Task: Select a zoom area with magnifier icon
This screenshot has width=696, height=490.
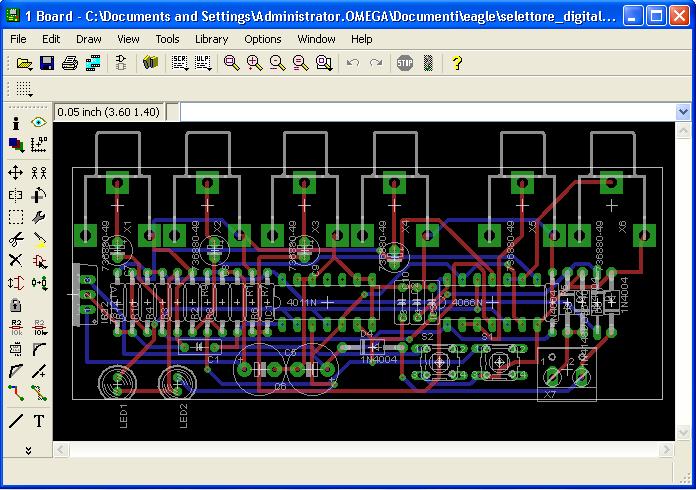Action: point(324,63)
